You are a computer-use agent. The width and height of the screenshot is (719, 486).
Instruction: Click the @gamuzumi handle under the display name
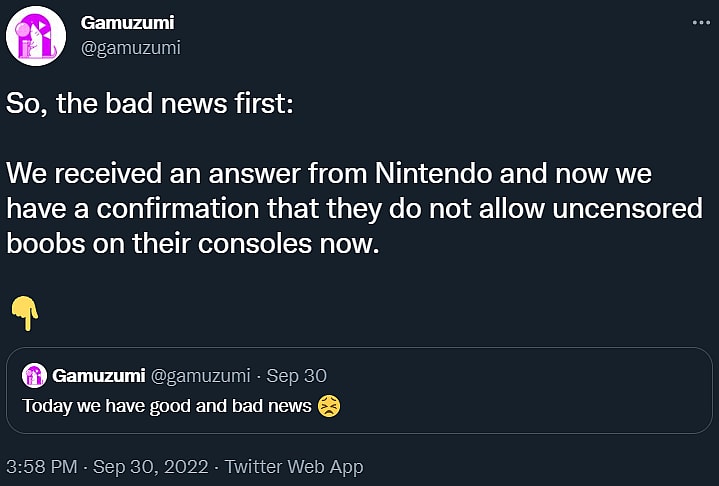click(x=130, y=47)
